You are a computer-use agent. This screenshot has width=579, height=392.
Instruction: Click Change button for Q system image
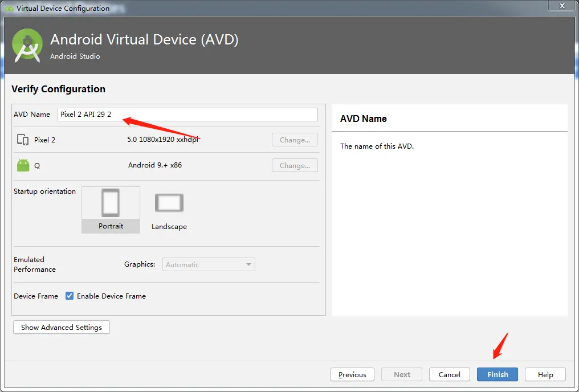point(295,165)
